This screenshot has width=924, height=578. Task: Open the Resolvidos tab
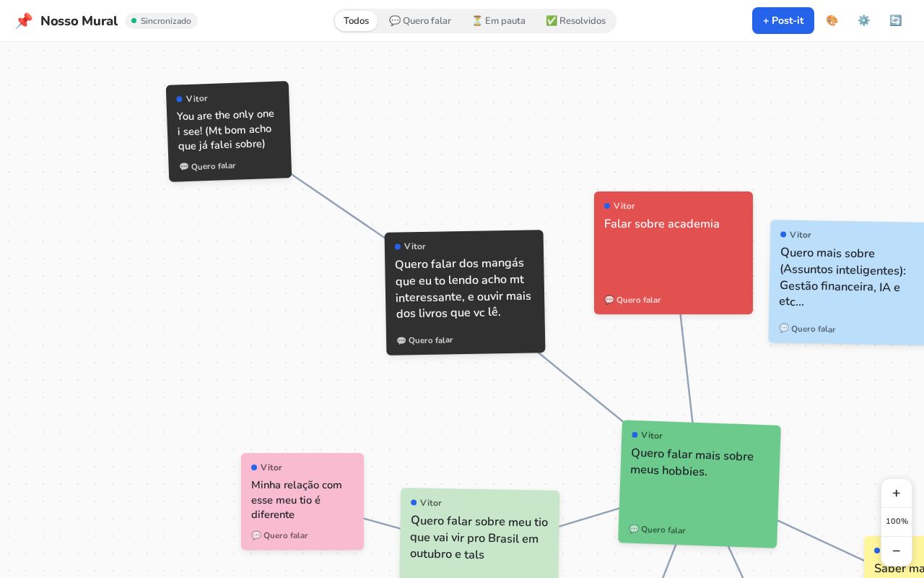pyautogui.click(x=575, y=20)
